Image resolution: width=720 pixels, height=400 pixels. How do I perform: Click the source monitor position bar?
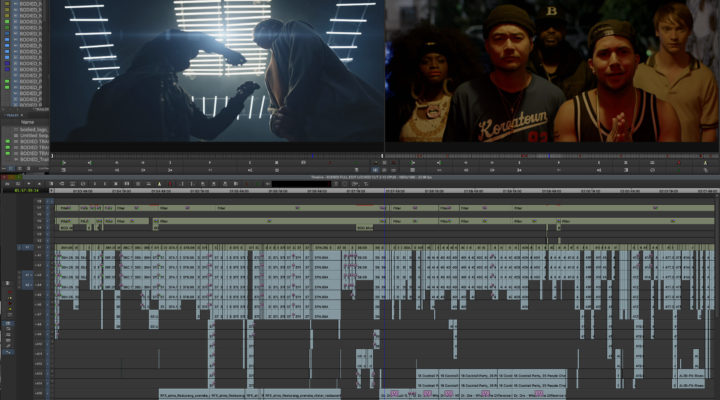(217, 156)
